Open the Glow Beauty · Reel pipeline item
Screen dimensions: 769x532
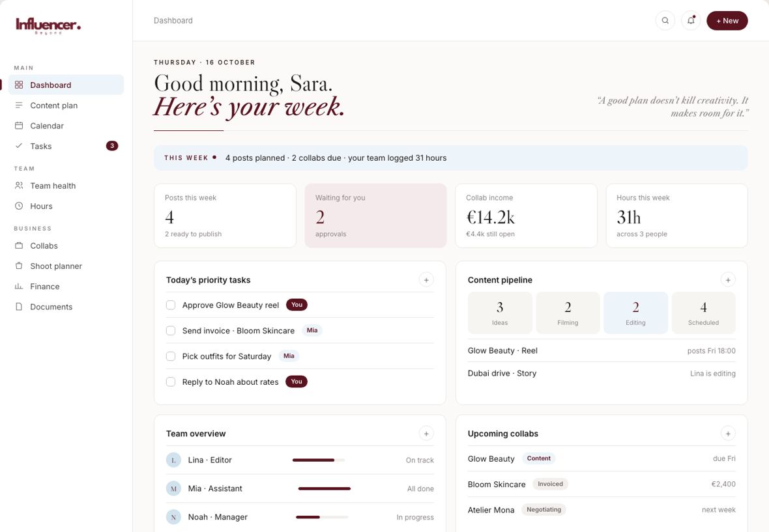[602, 351]
